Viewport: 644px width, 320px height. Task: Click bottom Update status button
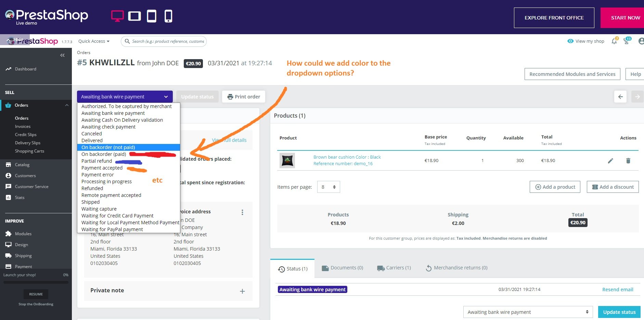point(619,312)
